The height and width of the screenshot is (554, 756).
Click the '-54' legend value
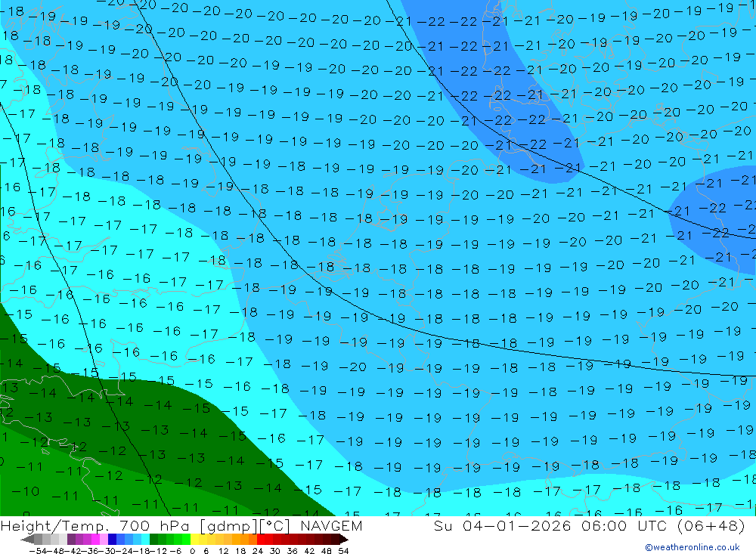coord(38,551)
